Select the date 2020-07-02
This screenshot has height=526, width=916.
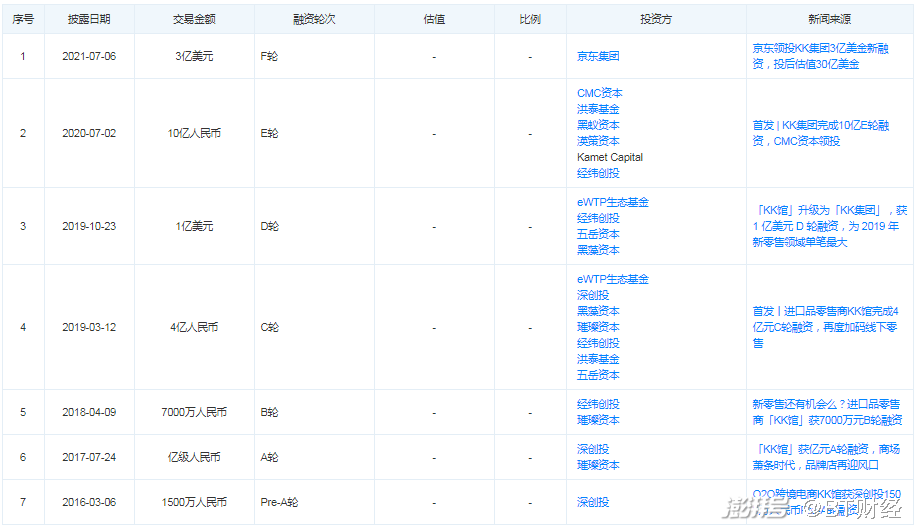point(89,133)
